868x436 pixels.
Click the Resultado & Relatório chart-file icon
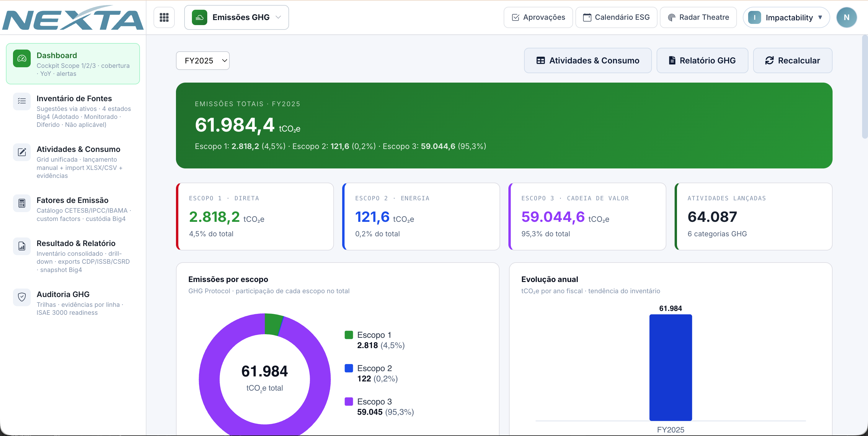coord(22,246)
